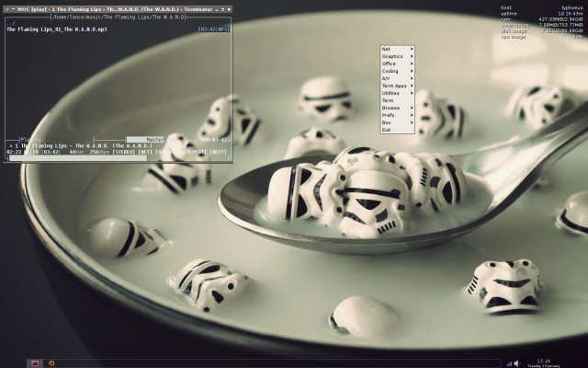Click the host typhoeus line in system monitor
The width and height of the screenshot is (588, 368).
point(542,8)
